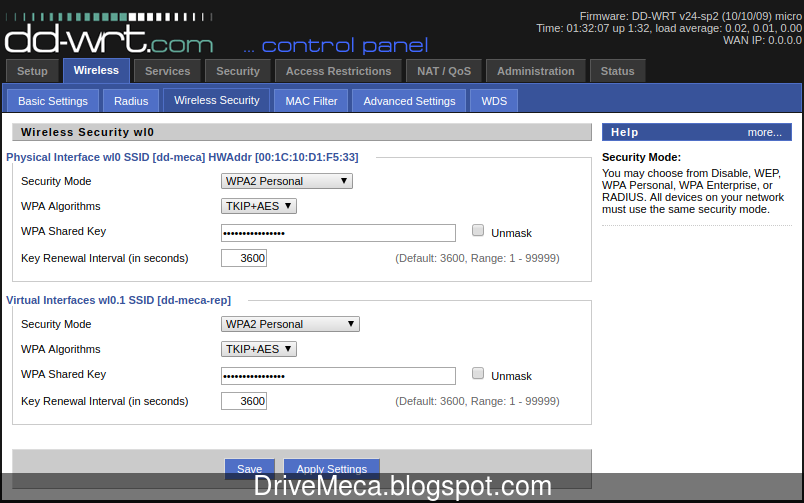804x503 pixels.
Task: Open the Status tab
Action: coord(617,71)
